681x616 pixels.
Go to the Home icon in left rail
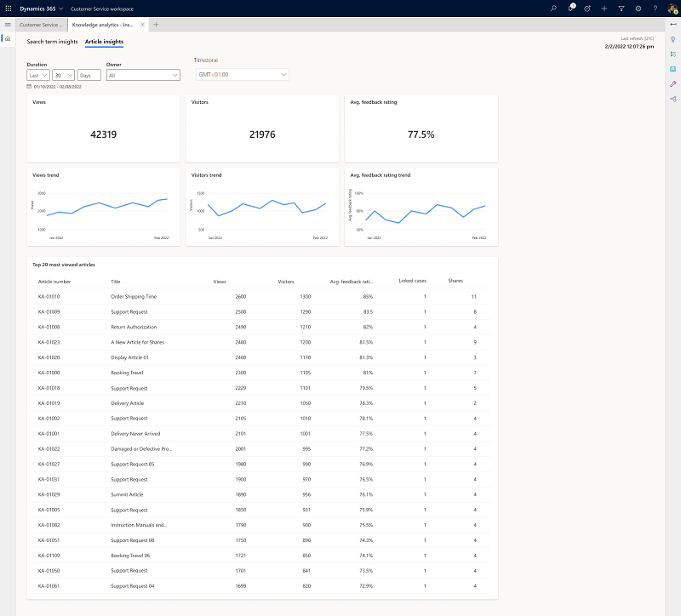pyautogui.click(x=8, y=38)
